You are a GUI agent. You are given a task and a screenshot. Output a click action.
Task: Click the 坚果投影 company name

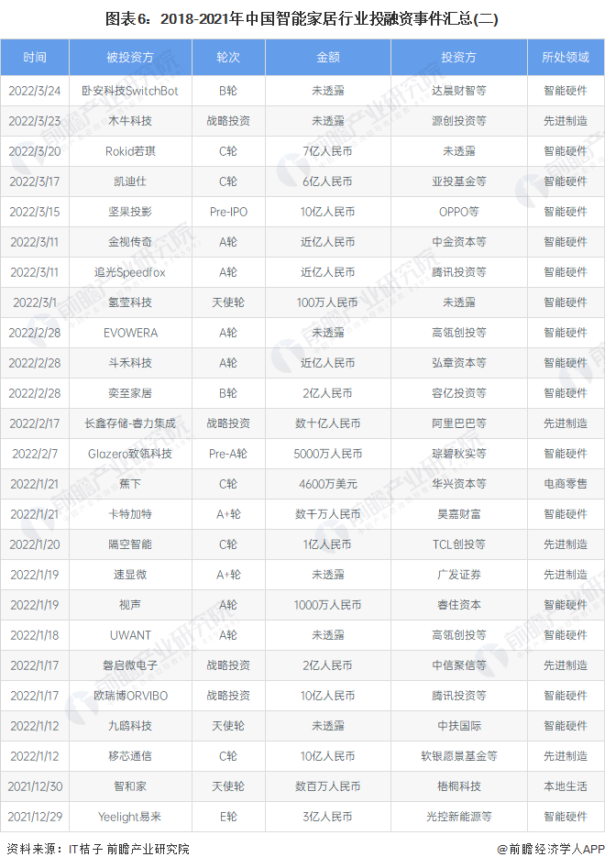pyautogui.click(x=130, y=212)
